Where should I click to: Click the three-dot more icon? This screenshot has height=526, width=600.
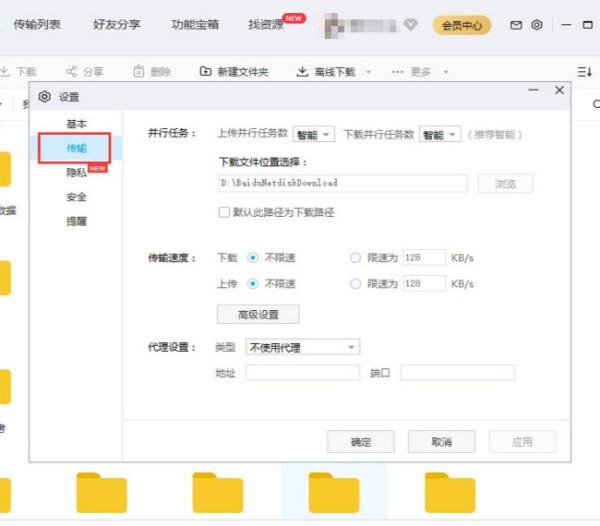pyautogui.click(x=398, y=72)
